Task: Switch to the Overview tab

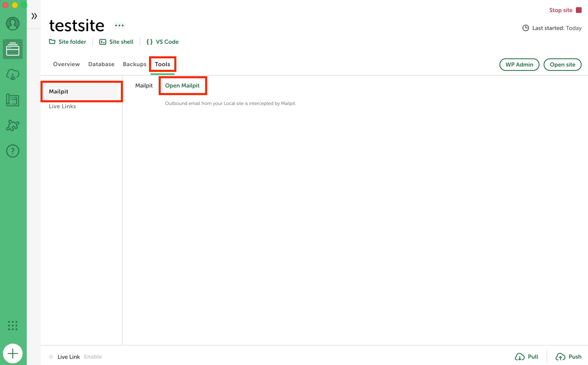Action: [x=66, y=64]
